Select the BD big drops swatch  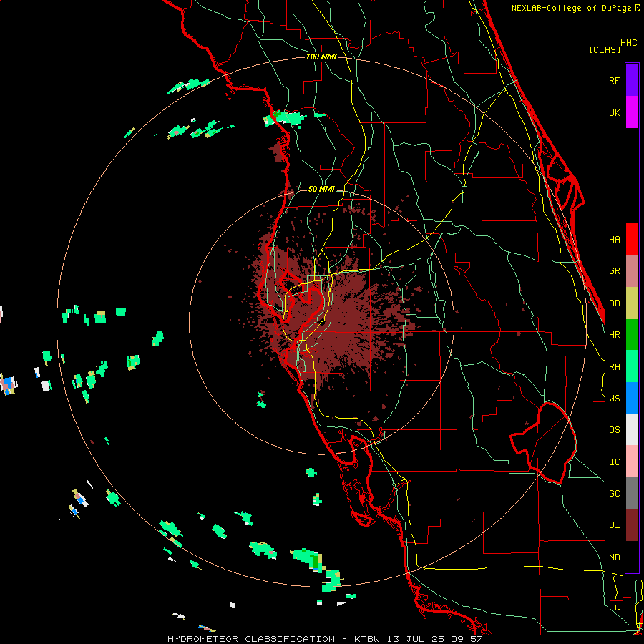[632, 303]
